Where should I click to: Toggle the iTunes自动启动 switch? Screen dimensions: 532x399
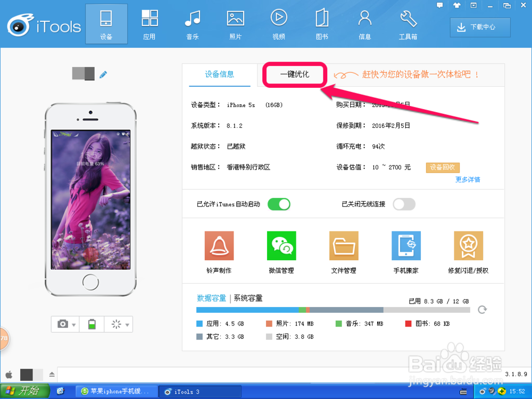click(x=279, y=204)
